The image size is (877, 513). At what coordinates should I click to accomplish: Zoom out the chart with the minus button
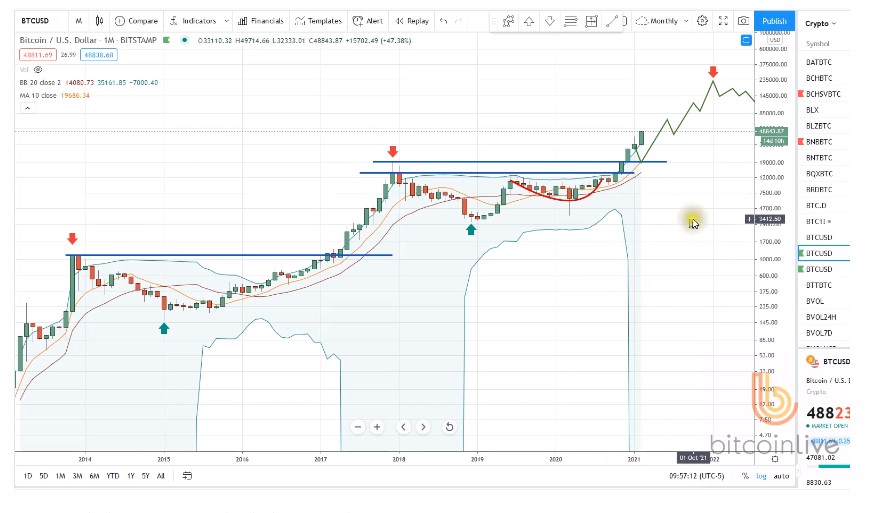357,427
